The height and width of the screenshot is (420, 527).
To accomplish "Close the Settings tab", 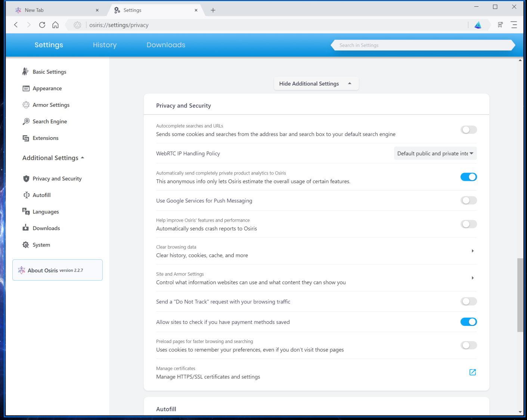I will (196, 10).
